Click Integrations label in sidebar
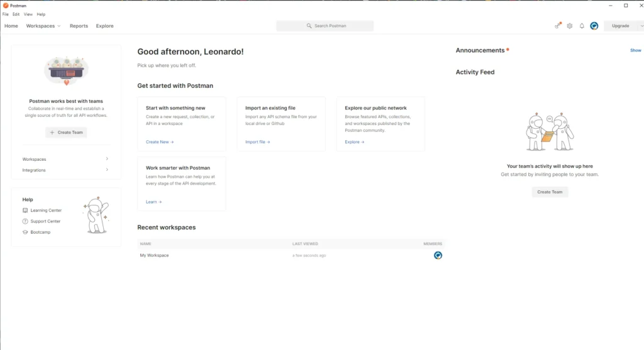The image size is (644, 350). coord(34,170)
